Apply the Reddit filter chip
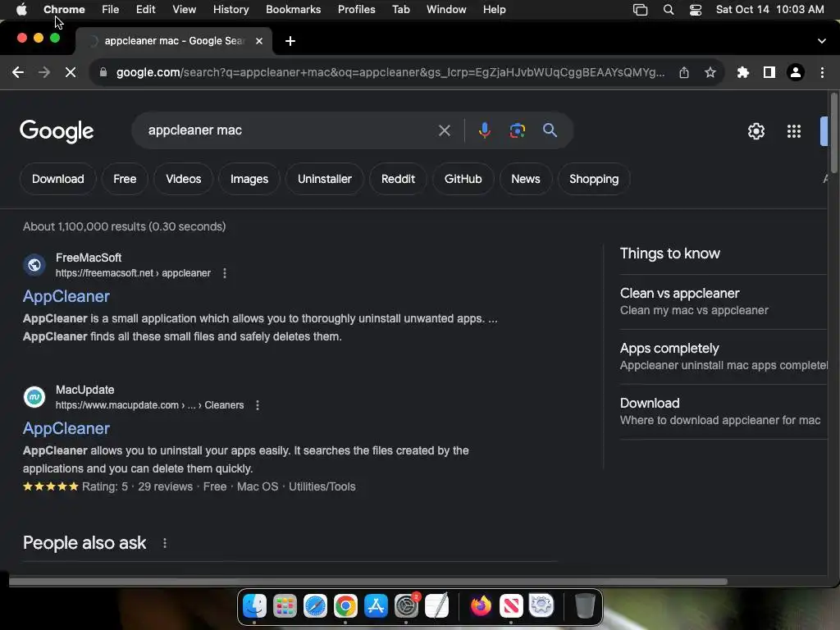 coord(398,179)
